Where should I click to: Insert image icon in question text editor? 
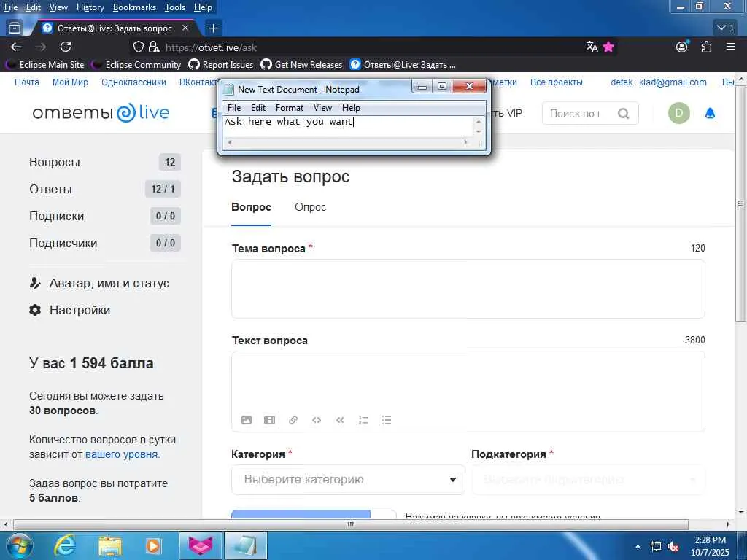coord(247,419)
